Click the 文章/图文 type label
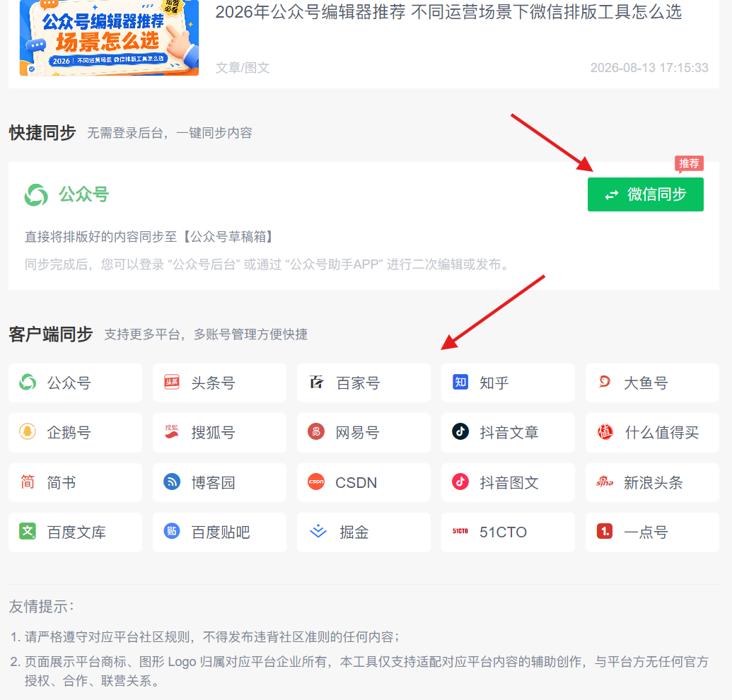732x700 pixels. click(x=243, y=68)
